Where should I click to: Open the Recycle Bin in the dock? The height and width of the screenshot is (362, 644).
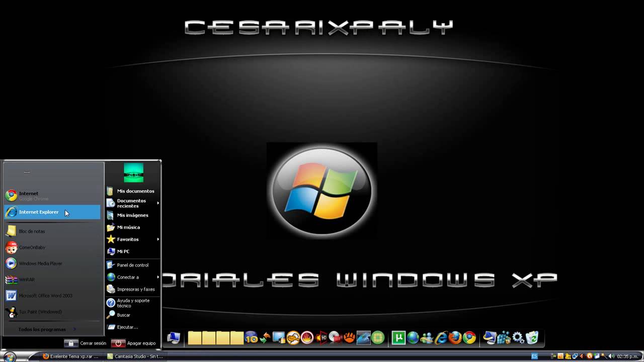click(x=532, y=338)
